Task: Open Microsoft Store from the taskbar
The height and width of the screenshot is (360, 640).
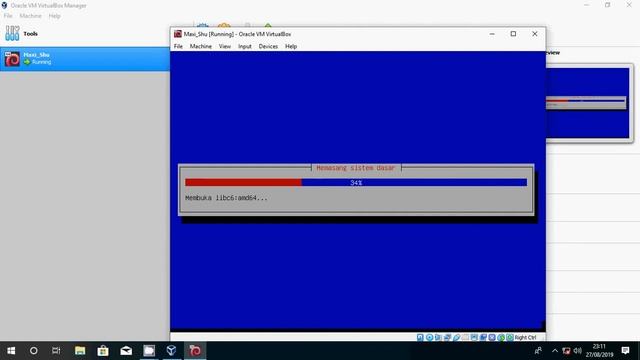Action: [103, 351]
